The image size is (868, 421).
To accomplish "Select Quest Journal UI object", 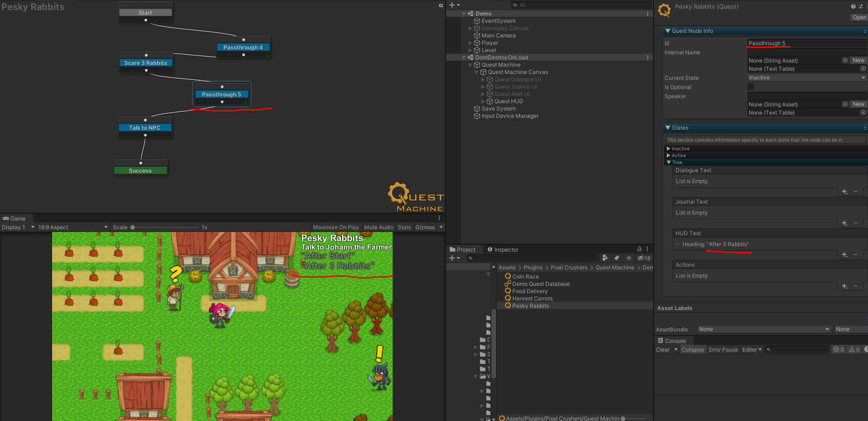I will tap(516, 87).
